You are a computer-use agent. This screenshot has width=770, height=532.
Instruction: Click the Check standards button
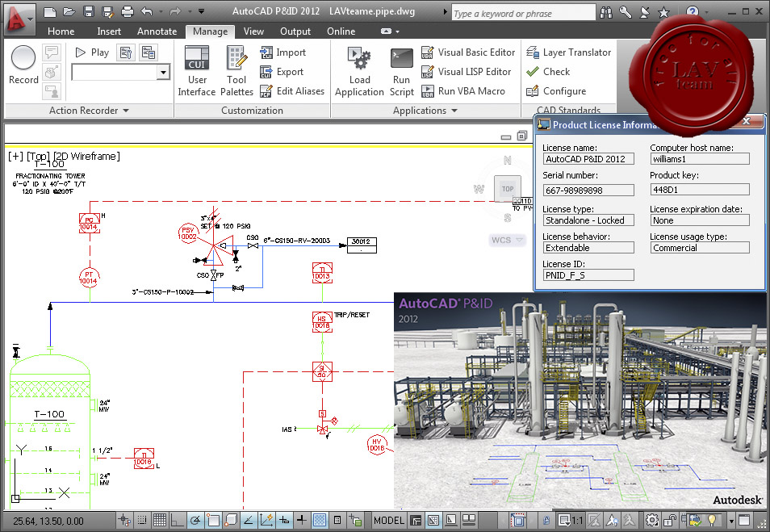[548, 72]
